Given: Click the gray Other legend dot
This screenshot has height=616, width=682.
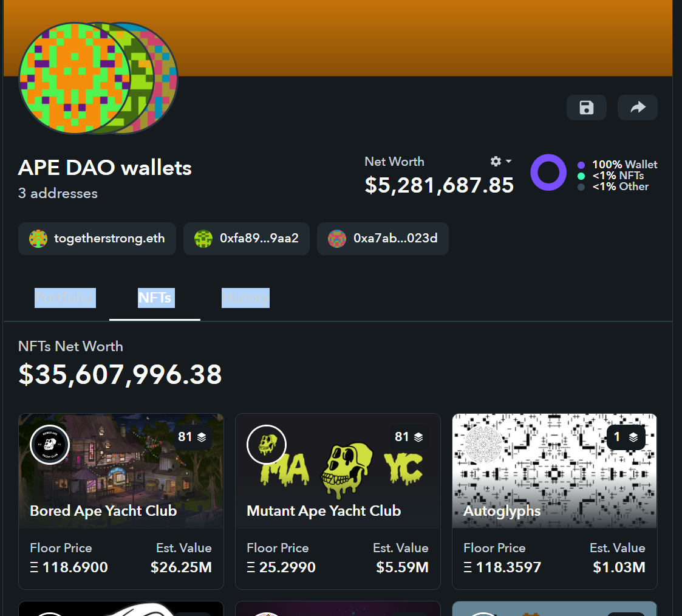Looking at the screenshot, I should (581, 187).
